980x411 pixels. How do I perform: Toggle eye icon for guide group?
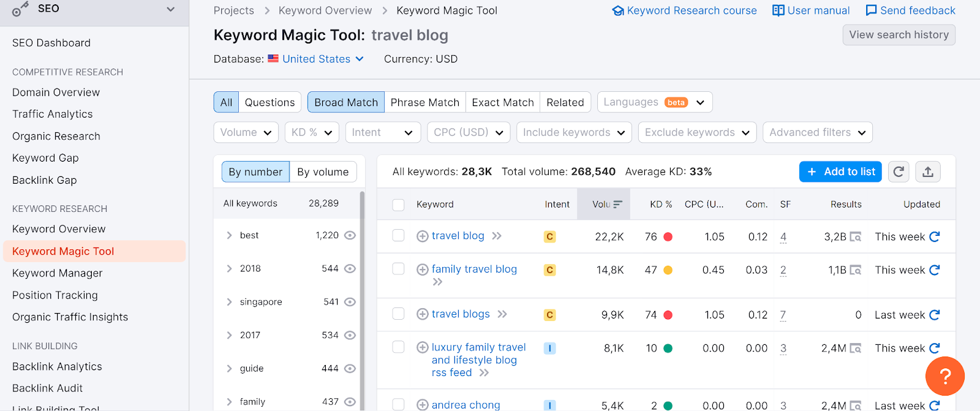point(350,368)
